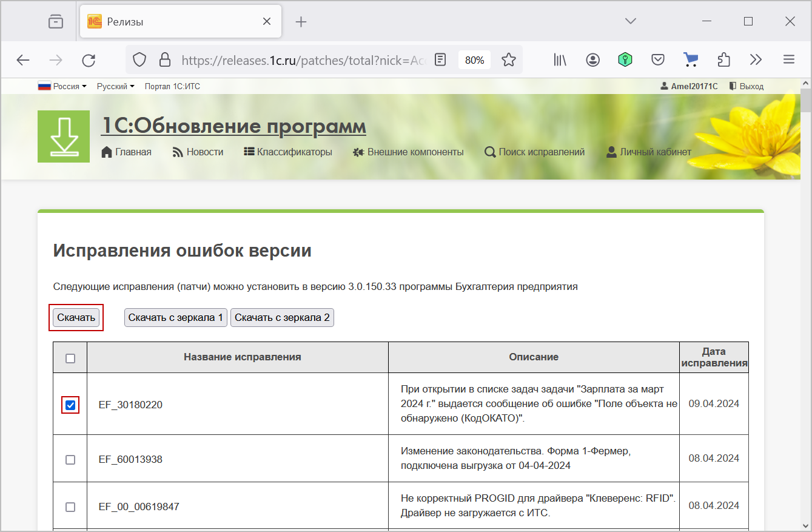Screen dimensions: 812x532
Task: Click the Дата исправления column header
Action: click(714, 357)
